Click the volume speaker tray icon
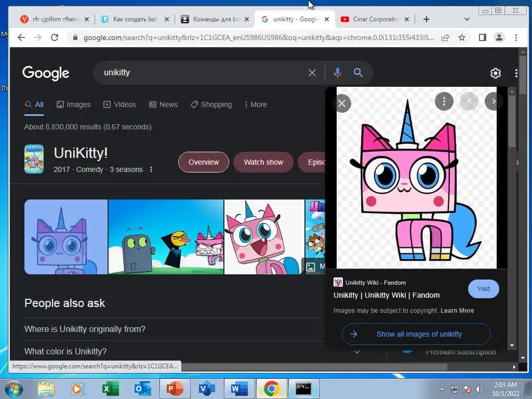The width and height of the screenshot is (532, 399). click(x=480, y=389)
